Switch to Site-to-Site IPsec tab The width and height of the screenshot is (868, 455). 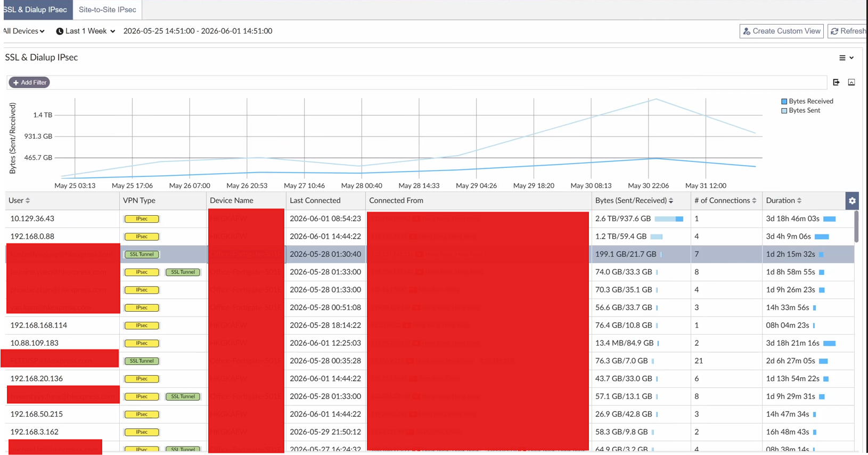[x=108, y=10]
